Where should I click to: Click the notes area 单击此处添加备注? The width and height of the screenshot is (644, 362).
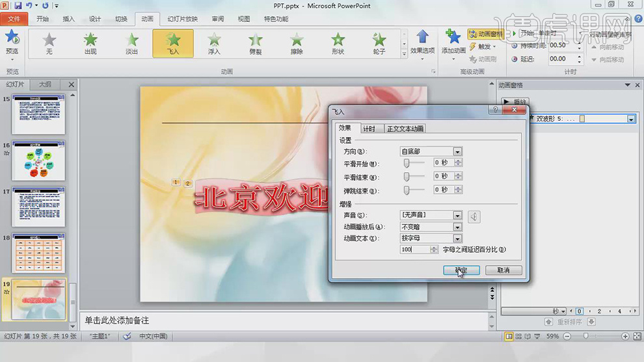click(284, 320)
